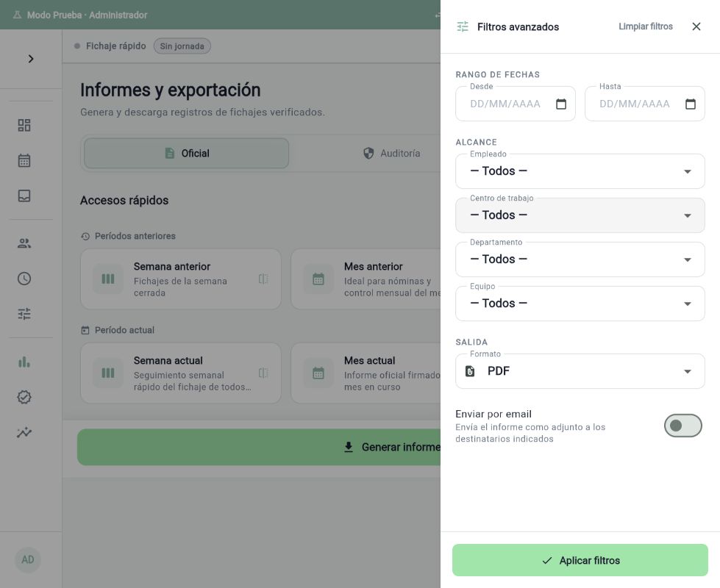The height and width of the screenshot is (588, 720).
Task: Open the trend analytics icon in sidebar
Action: [x=24, y=432]
